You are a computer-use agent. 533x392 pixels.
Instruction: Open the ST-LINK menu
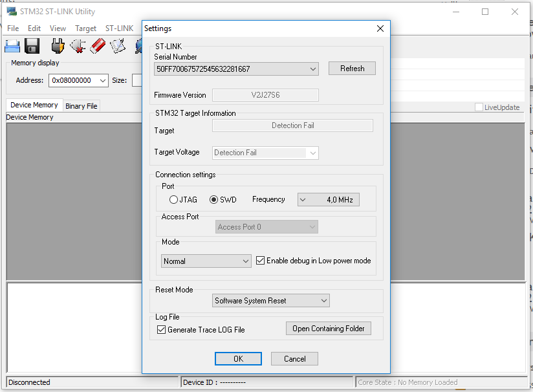119,28
